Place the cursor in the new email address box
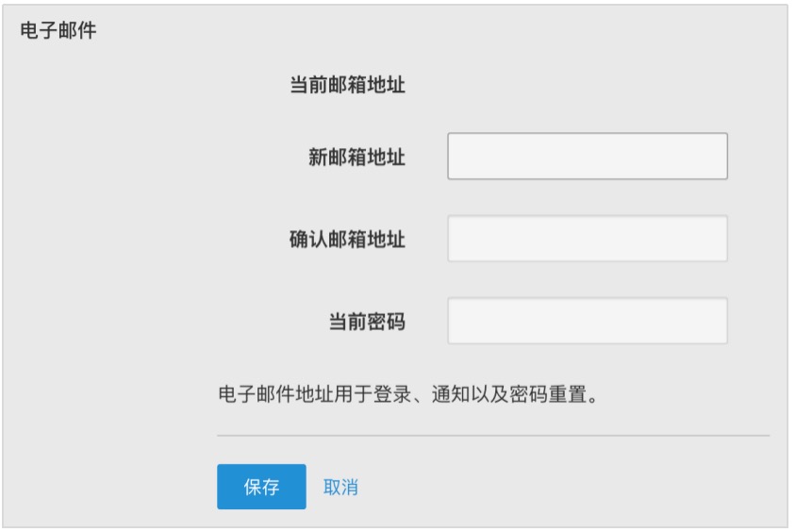 tap(588, 156)
